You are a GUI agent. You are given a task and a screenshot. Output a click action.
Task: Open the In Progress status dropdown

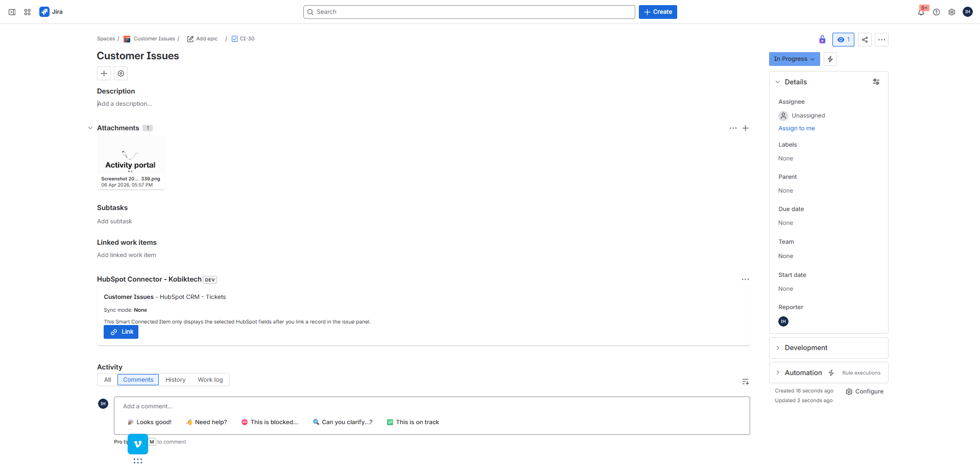[x=794, y=59]
